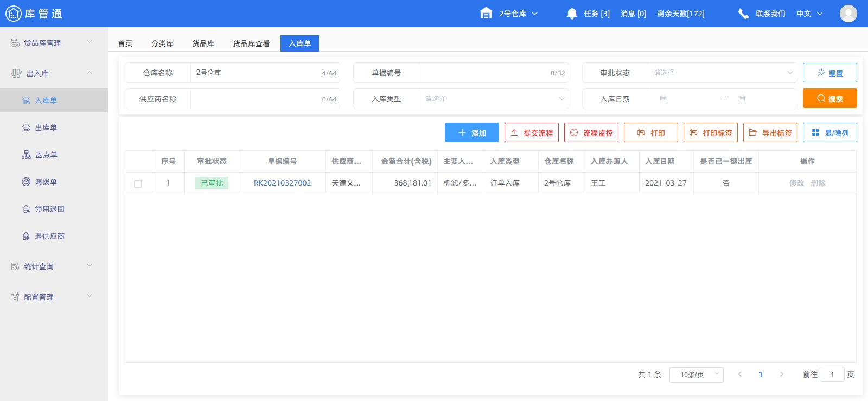Focus the 仓库名称 input field
This screenshot has height=401, width=868.
[x=265, y=73]
